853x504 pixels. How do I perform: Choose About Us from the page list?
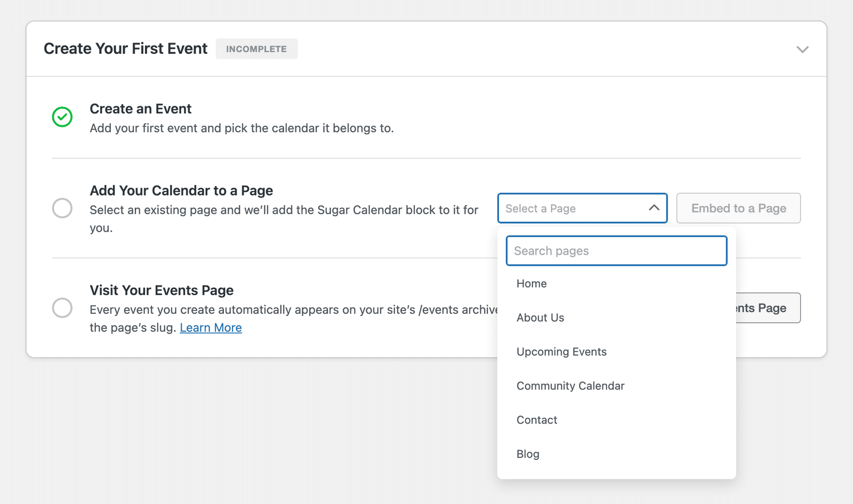pos(616,318)
